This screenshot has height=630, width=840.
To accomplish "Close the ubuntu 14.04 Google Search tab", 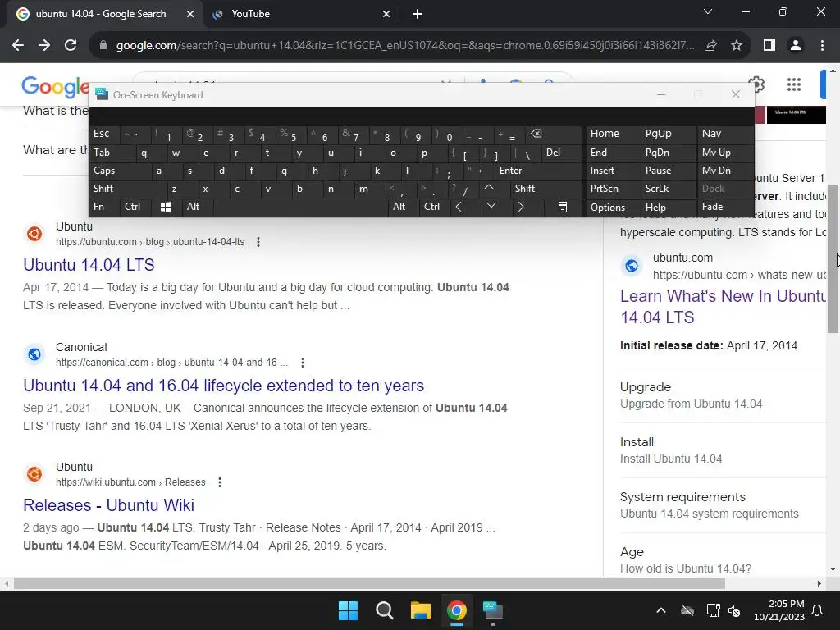I will (x=190, y=14).
